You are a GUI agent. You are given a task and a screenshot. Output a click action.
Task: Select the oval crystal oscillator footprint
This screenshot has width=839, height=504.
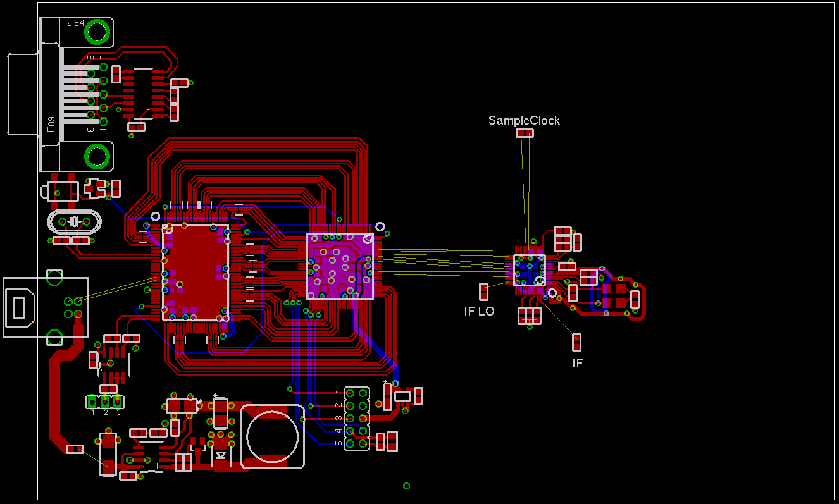coord(74,221)
